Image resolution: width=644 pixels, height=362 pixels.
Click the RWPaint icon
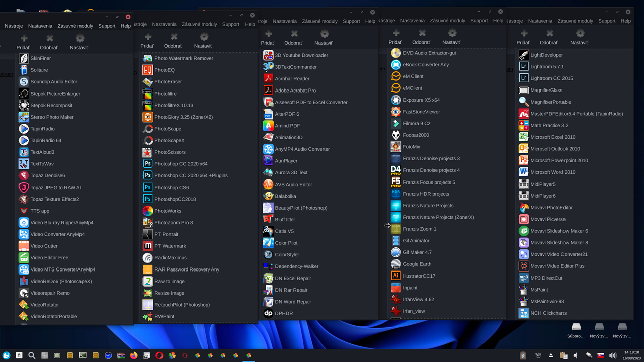(x=148, y=316)
